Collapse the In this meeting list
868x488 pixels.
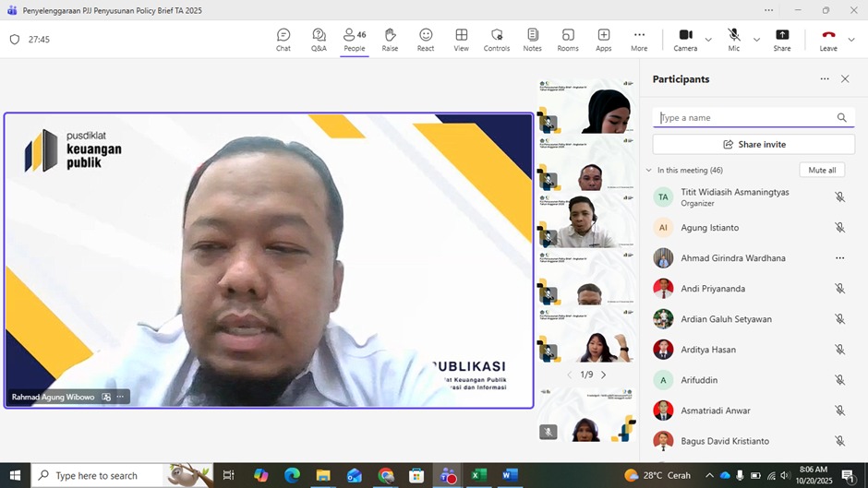point(649,171)
